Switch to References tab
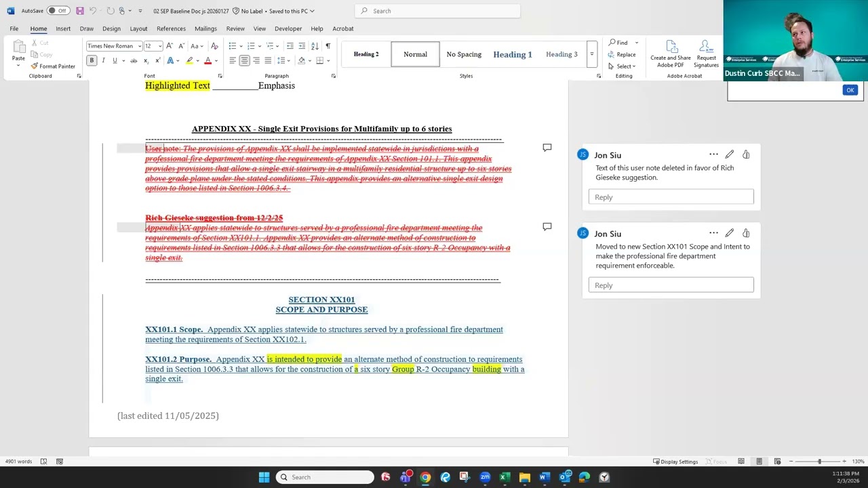This screenshot has width=868, height=488. click(x=171, y=28)
